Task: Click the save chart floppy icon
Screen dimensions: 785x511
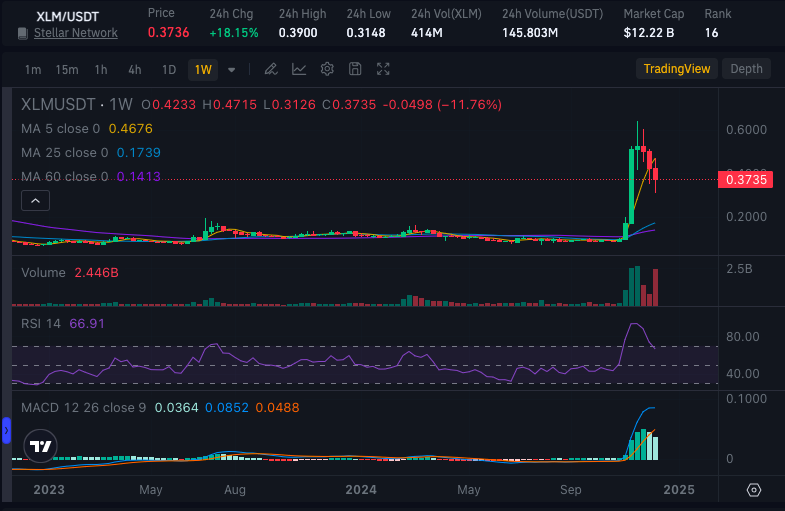Action: (x=355, y=69)
